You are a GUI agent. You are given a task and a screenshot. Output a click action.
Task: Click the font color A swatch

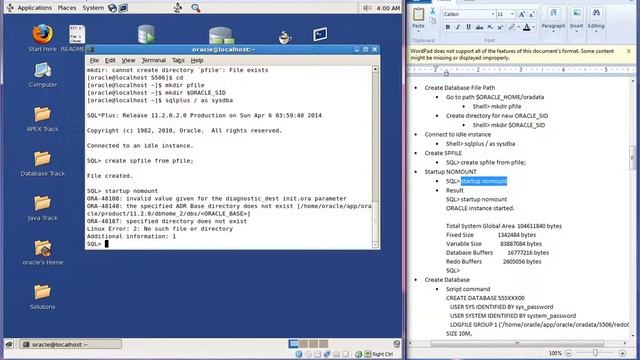click(x=527, y=27)
